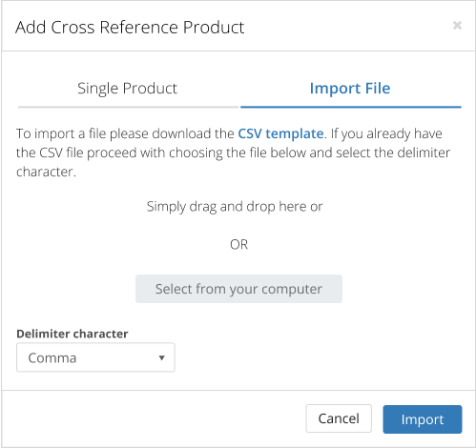Cancel the import dialog

click(339, 418)
